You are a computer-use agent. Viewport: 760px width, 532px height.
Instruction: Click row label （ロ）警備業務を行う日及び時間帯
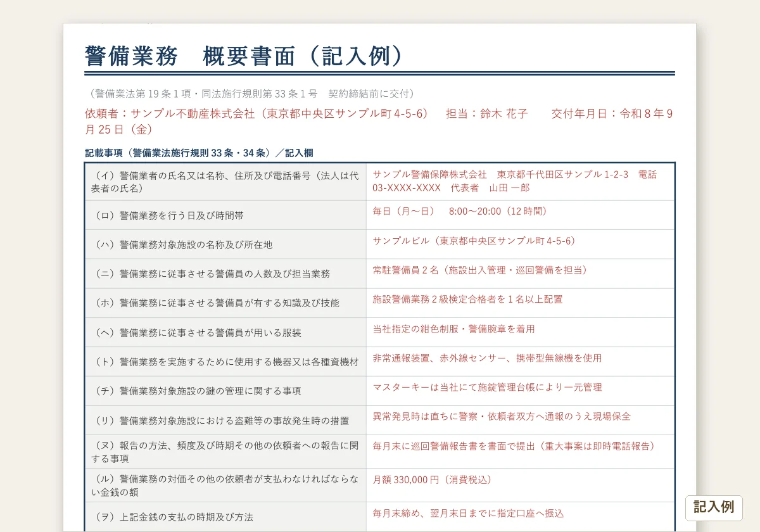(225, 215)
